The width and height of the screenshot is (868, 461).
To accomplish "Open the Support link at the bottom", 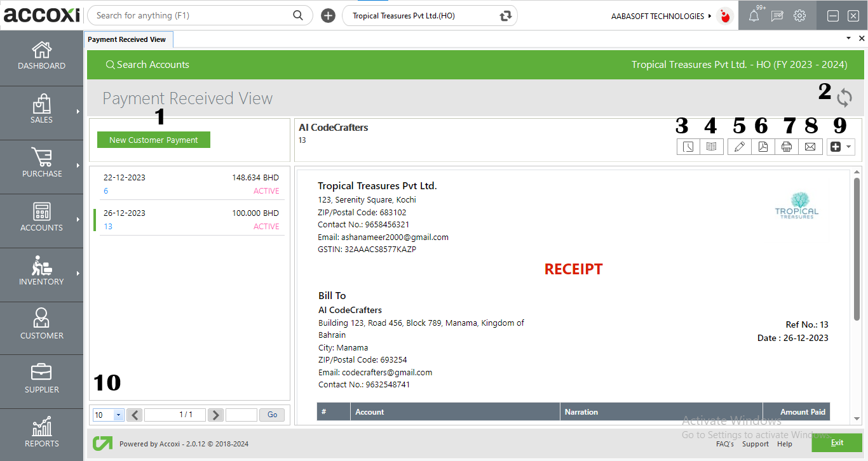I will pyautogui.click(x=756, y=444).
